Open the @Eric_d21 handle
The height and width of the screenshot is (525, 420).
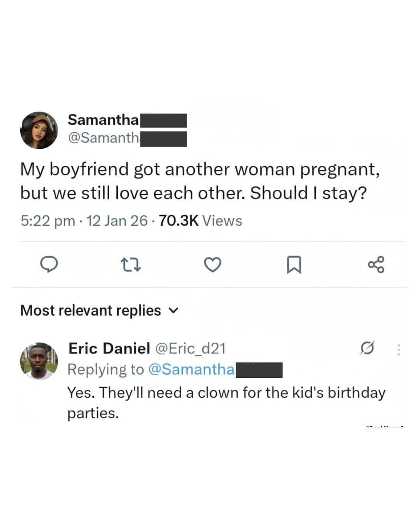(191, 348)
